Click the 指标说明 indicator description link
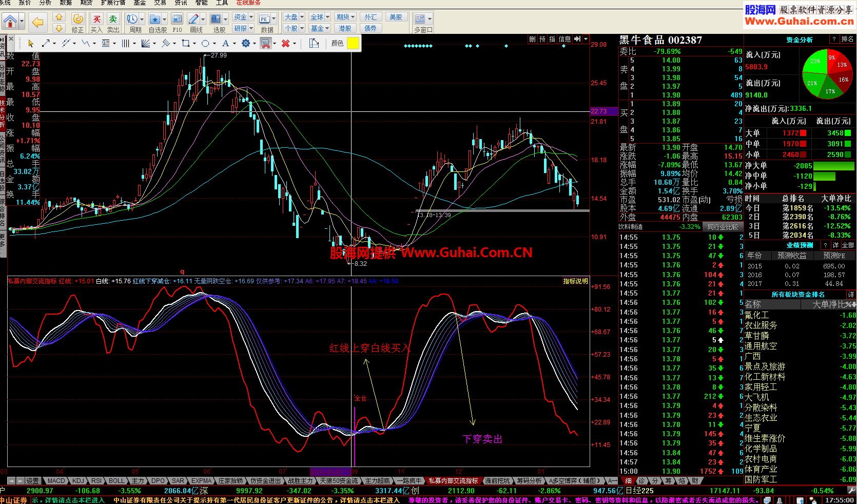Screen dimensions: 857x504 click(575, 281)
